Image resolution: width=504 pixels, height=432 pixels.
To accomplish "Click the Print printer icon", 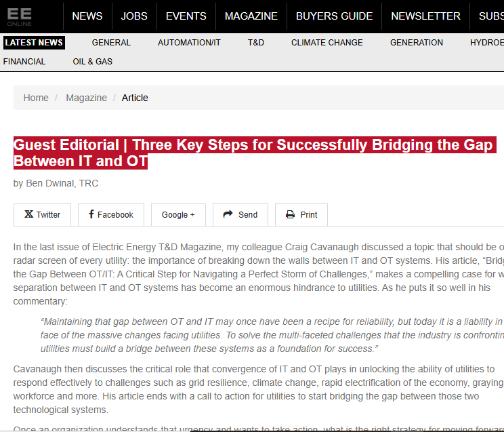I will coord(290,215).
